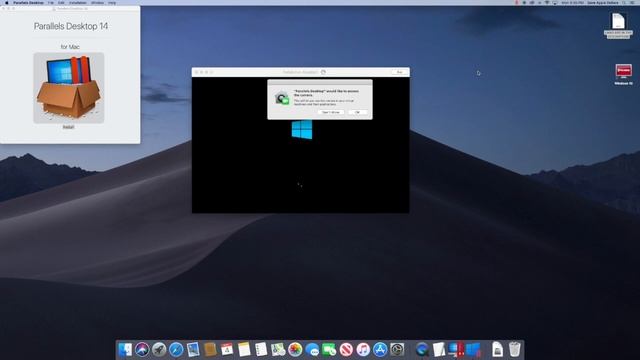Open System Preferences from the dock
Viewport: 640px width, 360px height.
397,350
